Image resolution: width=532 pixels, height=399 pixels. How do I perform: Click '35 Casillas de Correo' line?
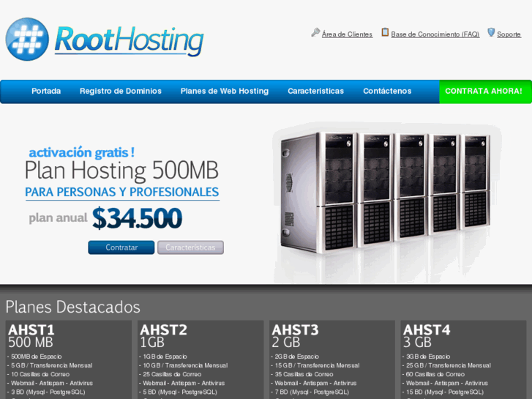[302, 374]
